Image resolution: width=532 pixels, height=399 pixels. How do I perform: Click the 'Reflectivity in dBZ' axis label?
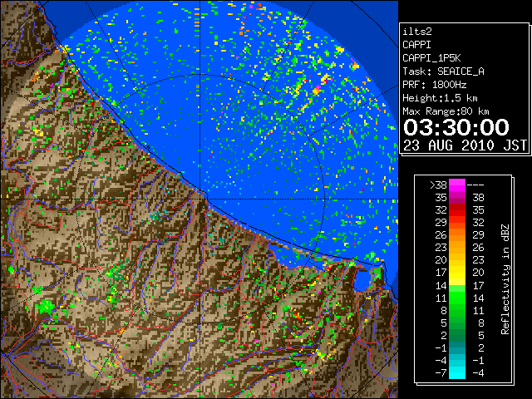coord(505,279)
